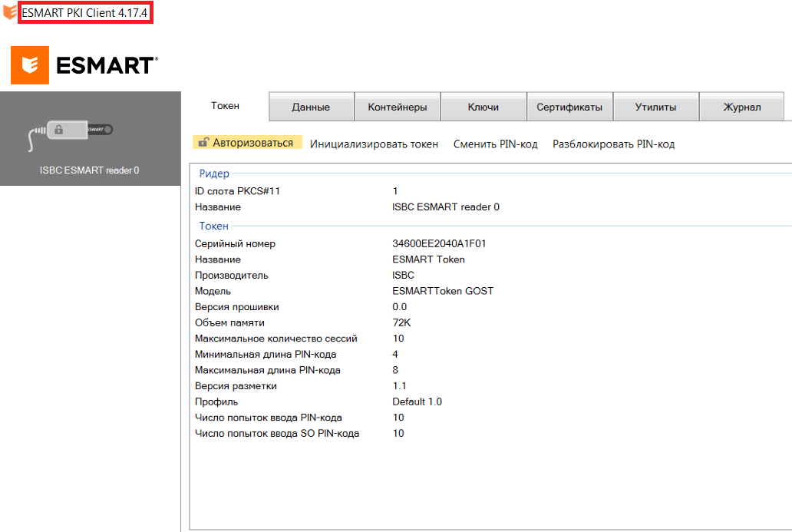This screenshot has width=792, height=532.
Task: Show the Сертификаты tab
Action: (569, 107)
